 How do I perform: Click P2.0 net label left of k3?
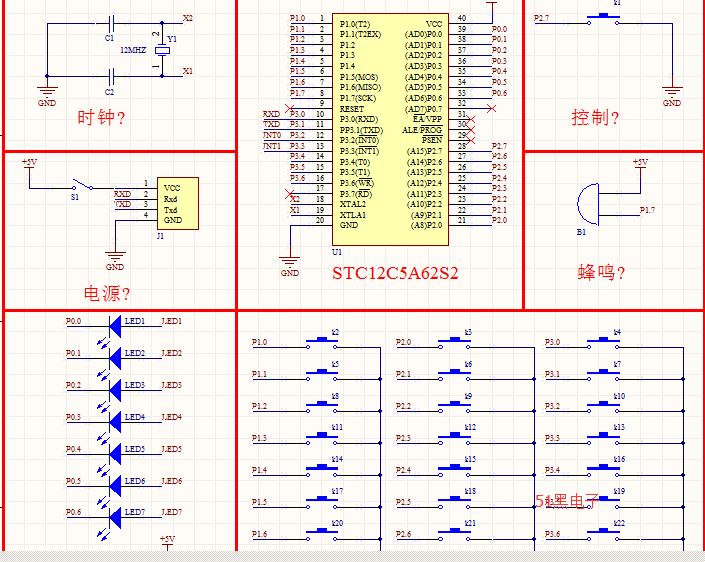point(403,342)
